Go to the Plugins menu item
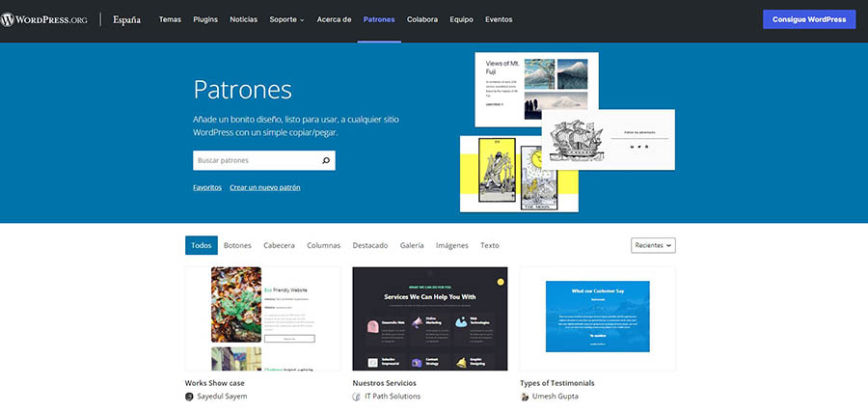The height and width of the screenshot is (414, 868). pos(205,19)
